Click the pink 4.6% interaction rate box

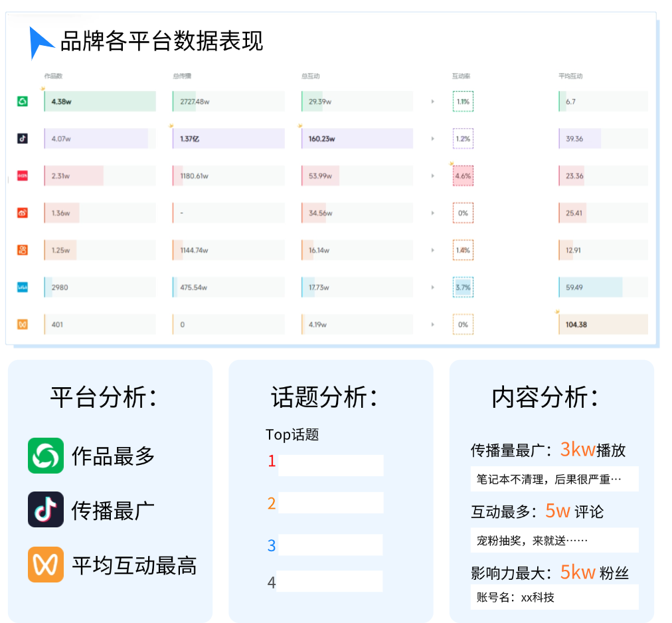pos(463,176)
